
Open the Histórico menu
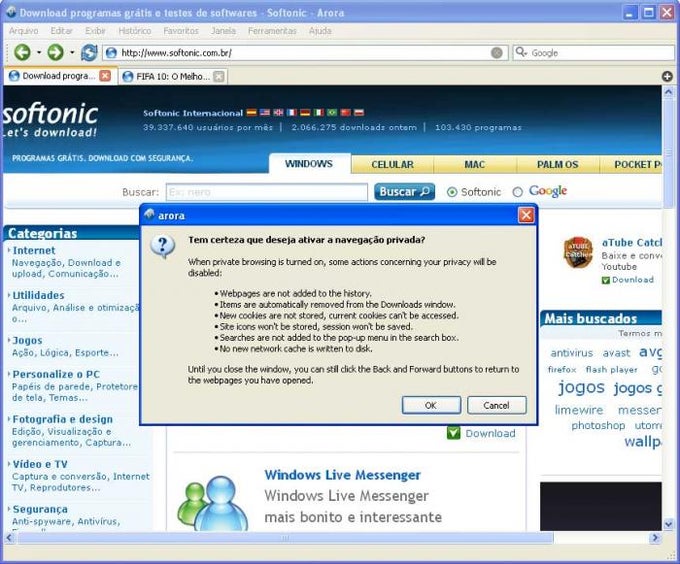pyautogui.click(x=135, y=31)
